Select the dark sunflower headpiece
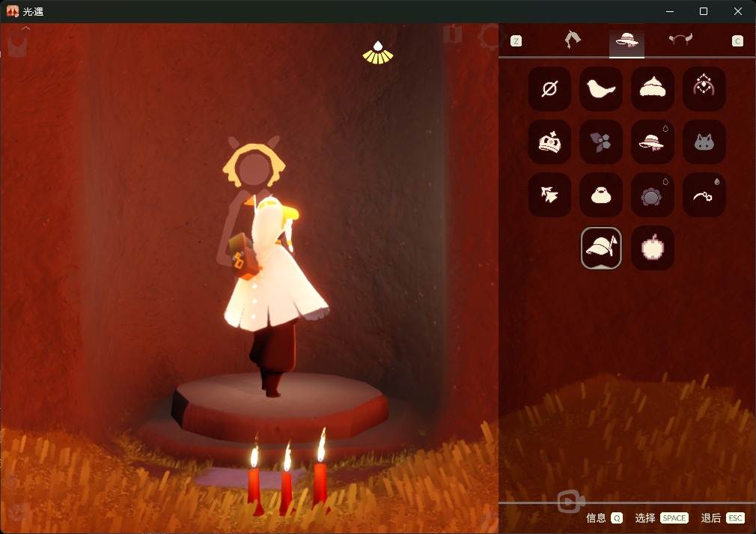 [x=653, y=195]
